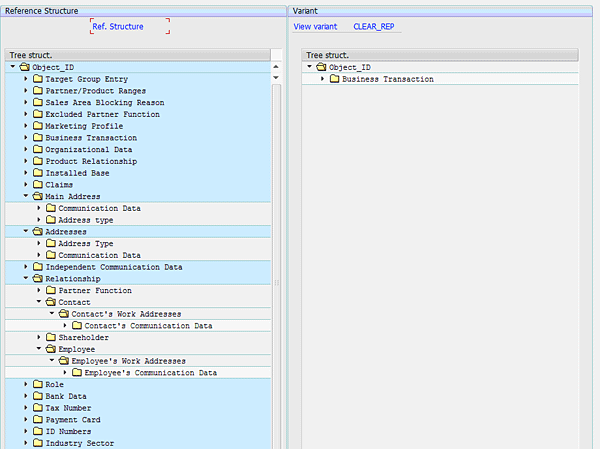Select the ID Numbers row
Viewport: 600px width, 449px height.
(138, 431)
